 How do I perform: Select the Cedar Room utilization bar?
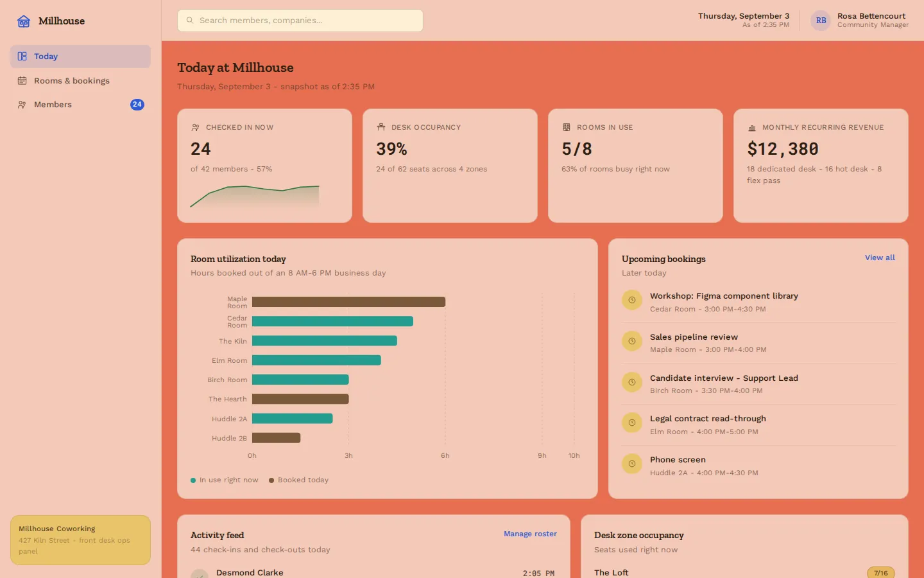point(332,321)
